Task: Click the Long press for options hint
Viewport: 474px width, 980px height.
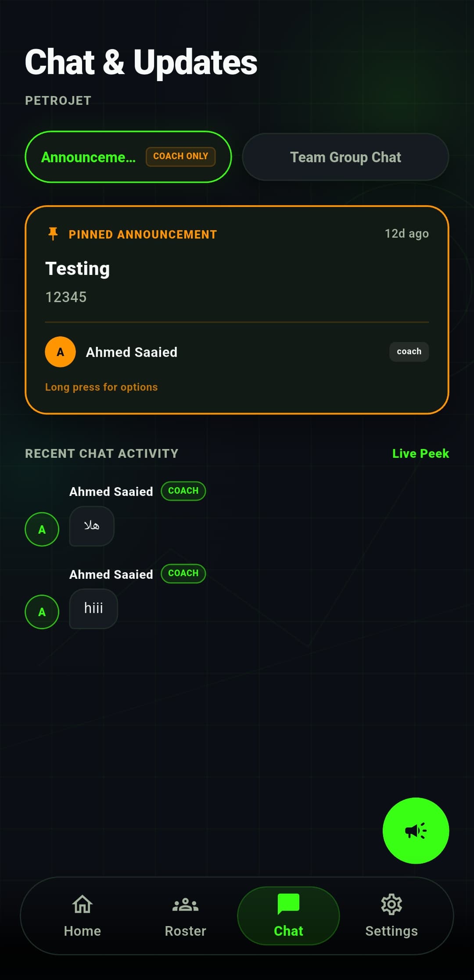Action: coord(101,387)
